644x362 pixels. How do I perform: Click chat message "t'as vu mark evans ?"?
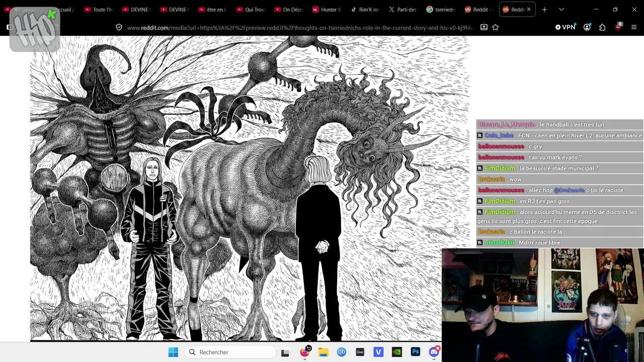point(555,157)
